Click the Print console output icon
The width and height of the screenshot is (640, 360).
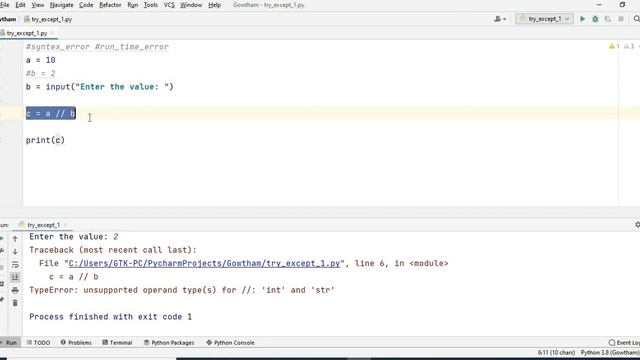[15, 290]
